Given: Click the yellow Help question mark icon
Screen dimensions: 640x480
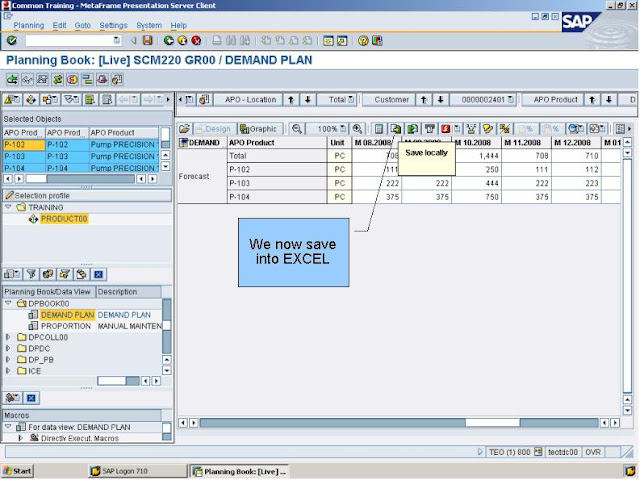Looking at the screenshot, I should coord(363,40).
